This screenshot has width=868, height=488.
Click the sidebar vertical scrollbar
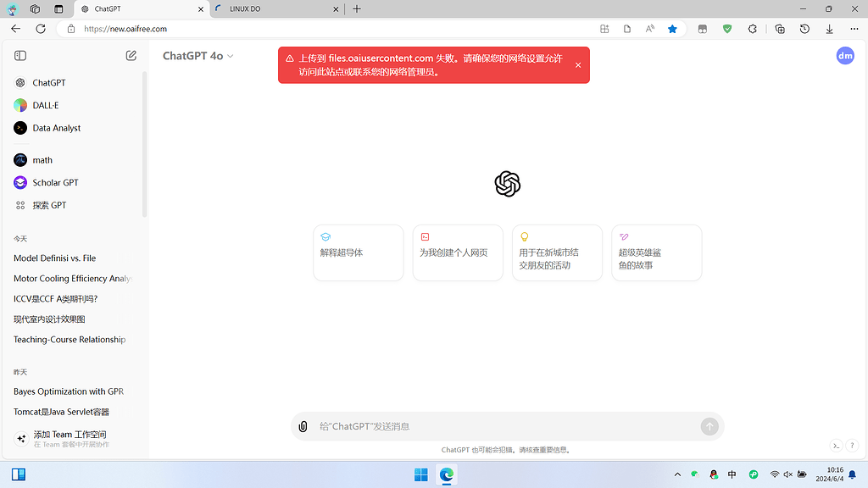coord(144,144)
